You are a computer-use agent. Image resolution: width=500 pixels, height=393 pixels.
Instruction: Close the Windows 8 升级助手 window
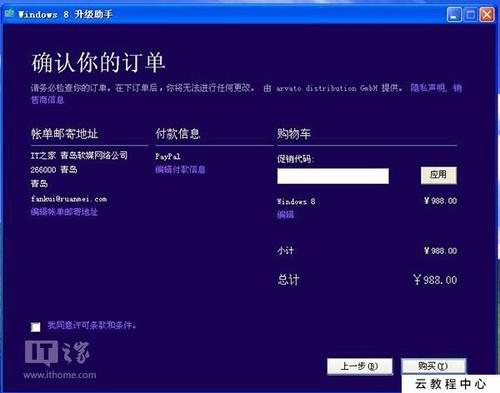(487, 15)
